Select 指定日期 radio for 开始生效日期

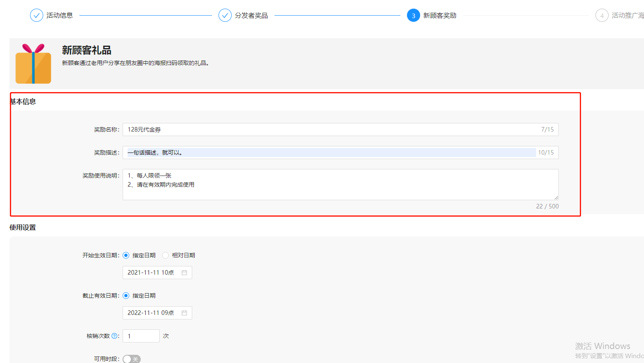(126, 255)
